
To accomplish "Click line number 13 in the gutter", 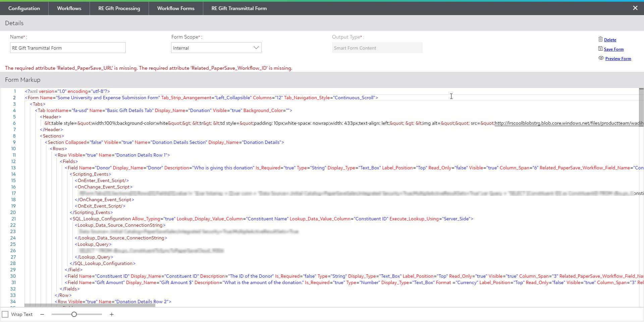I will click(x=13, y=168).
